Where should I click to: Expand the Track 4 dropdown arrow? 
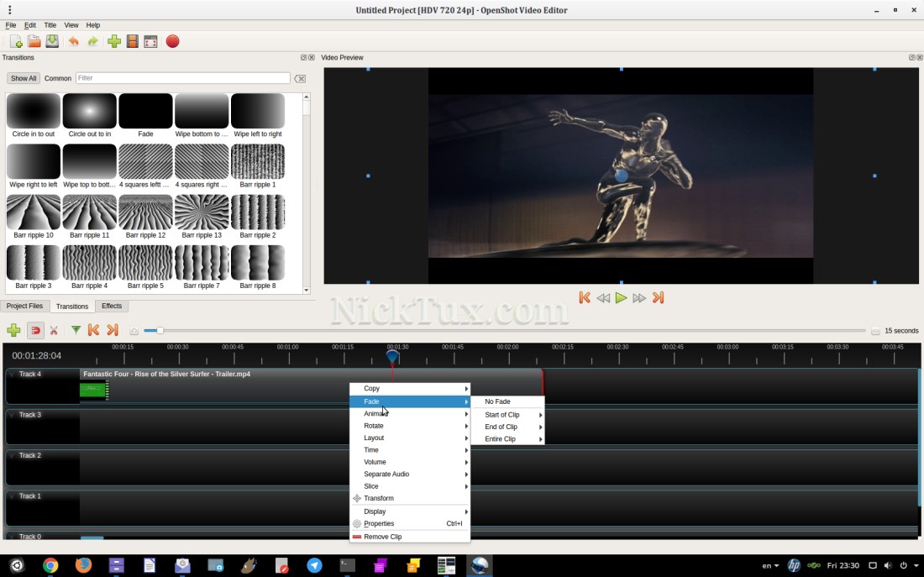pos(13,374)
